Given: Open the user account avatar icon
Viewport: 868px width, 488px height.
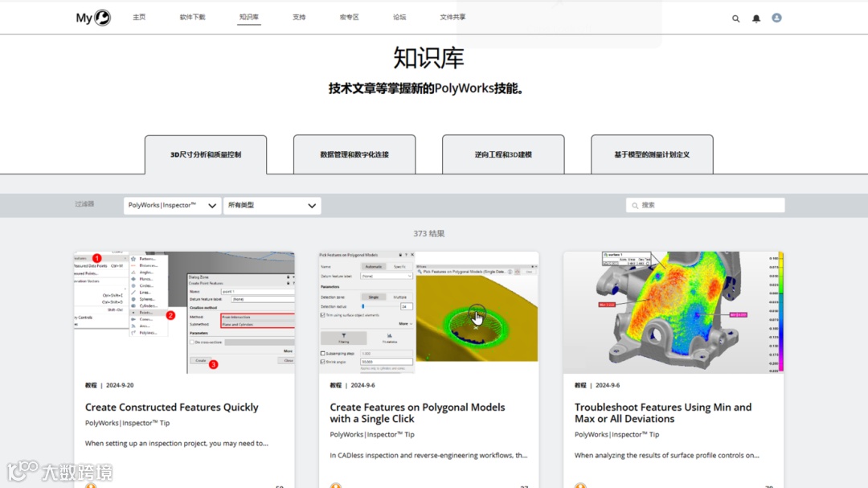Looking at the screenshot, I should coord(776,18).
